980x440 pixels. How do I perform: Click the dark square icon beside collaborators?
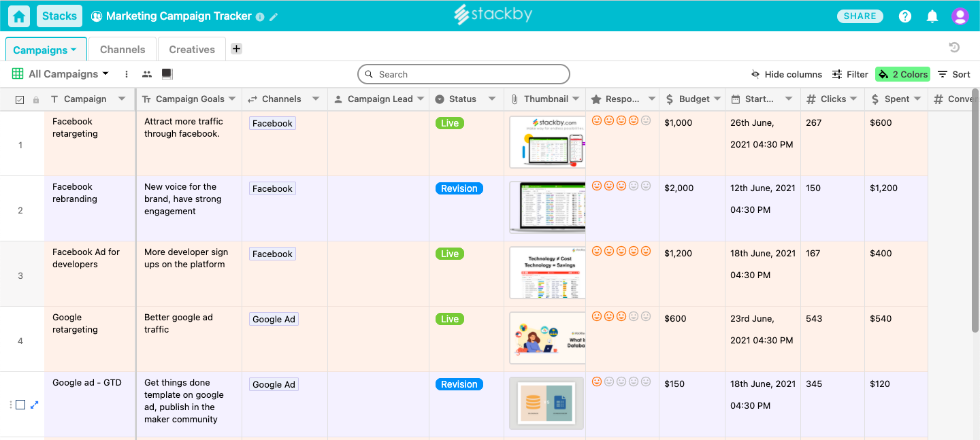coord(167,73)
